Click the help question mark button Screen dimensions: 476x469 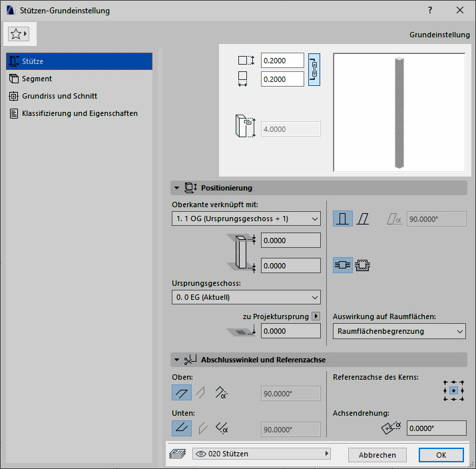[x=430, y=11]
